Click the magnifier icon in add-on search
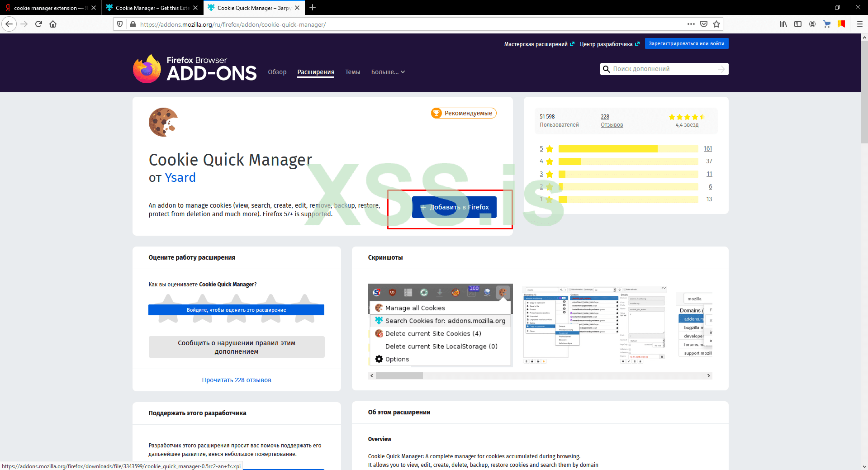 coord(607,69)
